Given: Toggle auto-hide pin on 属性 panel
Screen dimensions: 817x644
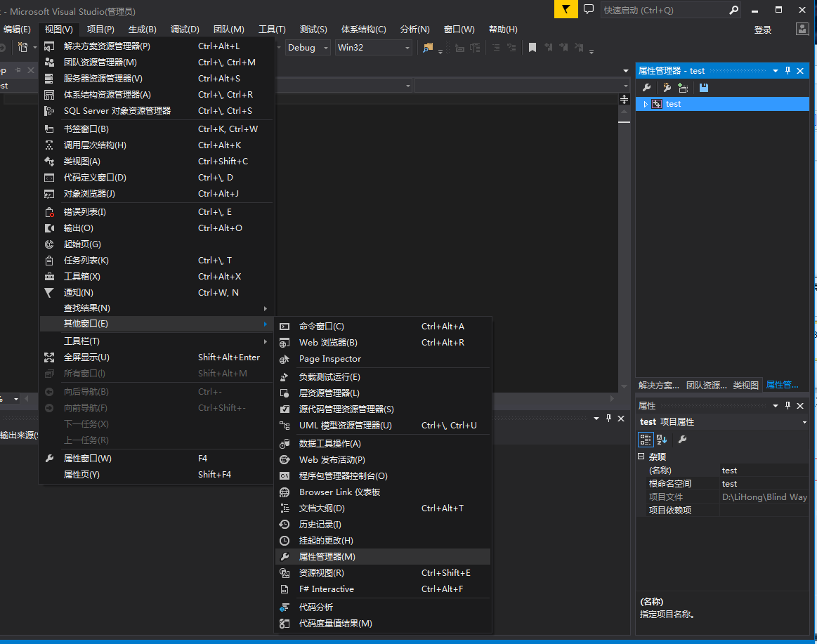Looking at the screenshot, I should (787, 405).
